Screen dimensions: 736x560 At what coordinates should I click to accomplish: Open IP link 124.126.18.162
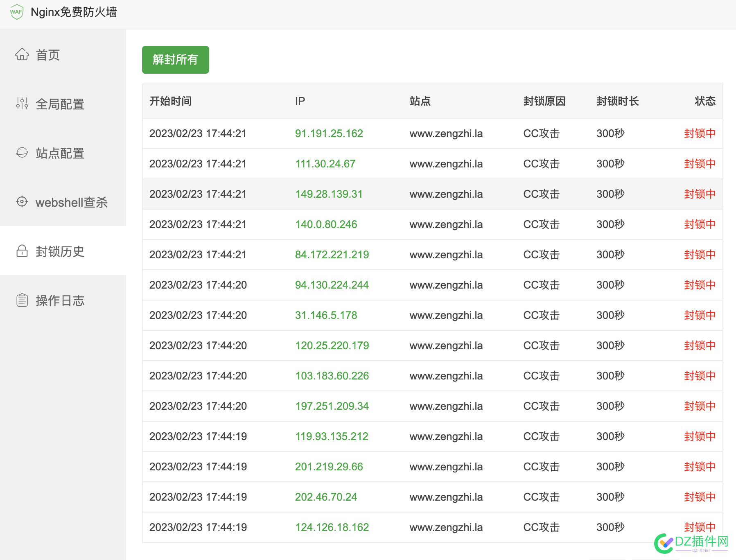point(332,527)
